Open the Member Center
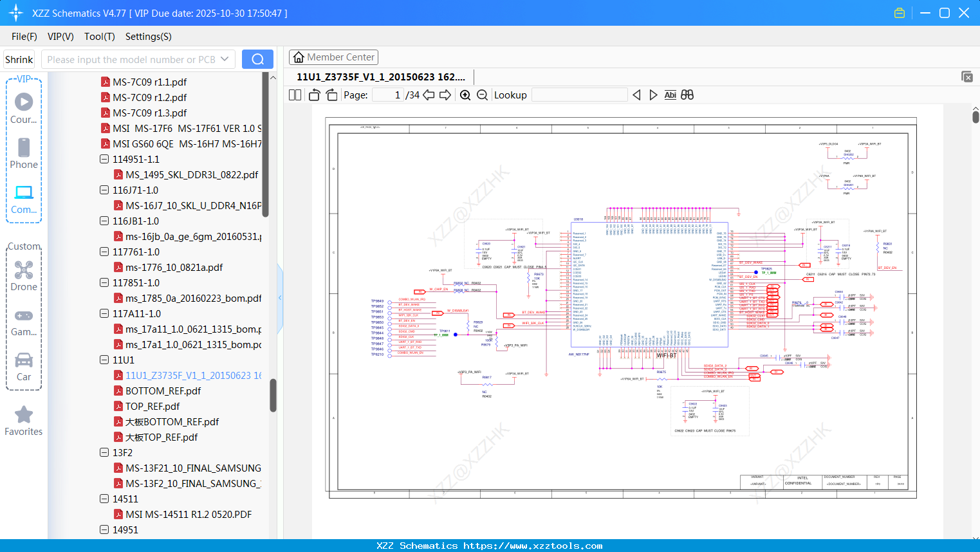 pyautogui.click(x=333, y=57)
